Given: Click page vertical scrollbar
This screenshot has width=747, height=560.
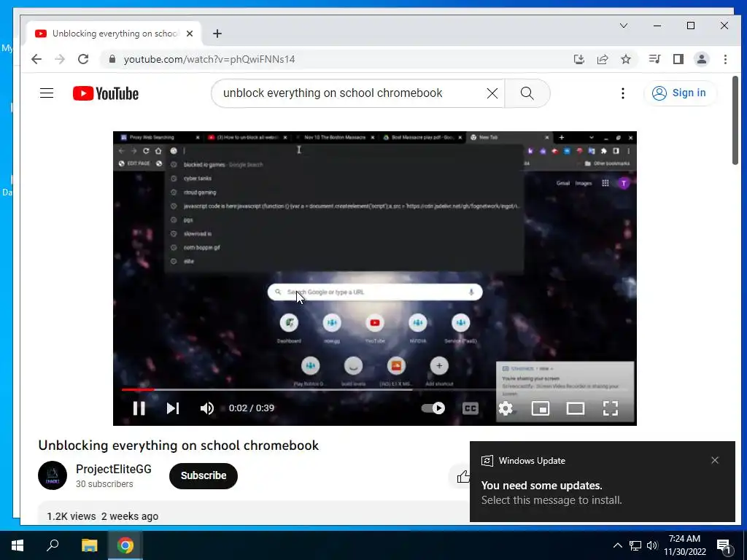Looking at the screenshot, I should point(735,120).
